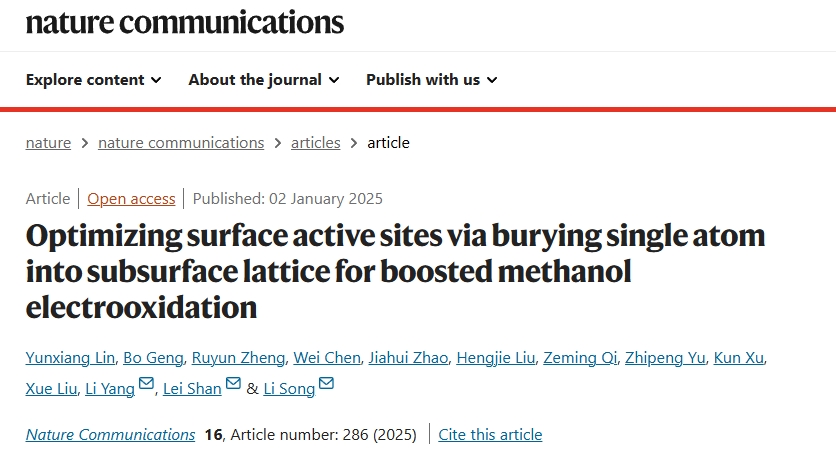Click author name Zhipeng Yu
This screenshot has height=453, width=836.
click(665, 358)
